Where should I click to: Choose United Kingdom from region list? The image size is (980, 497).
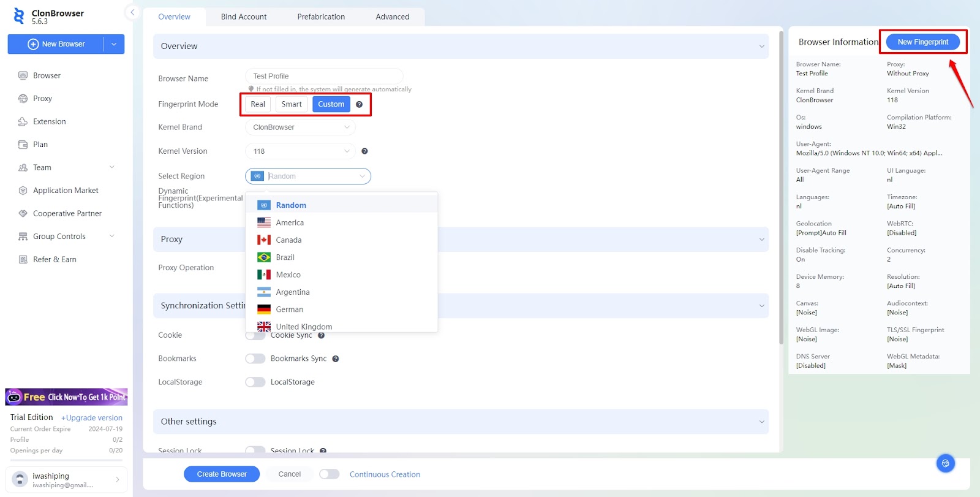(x=342, y=327)
